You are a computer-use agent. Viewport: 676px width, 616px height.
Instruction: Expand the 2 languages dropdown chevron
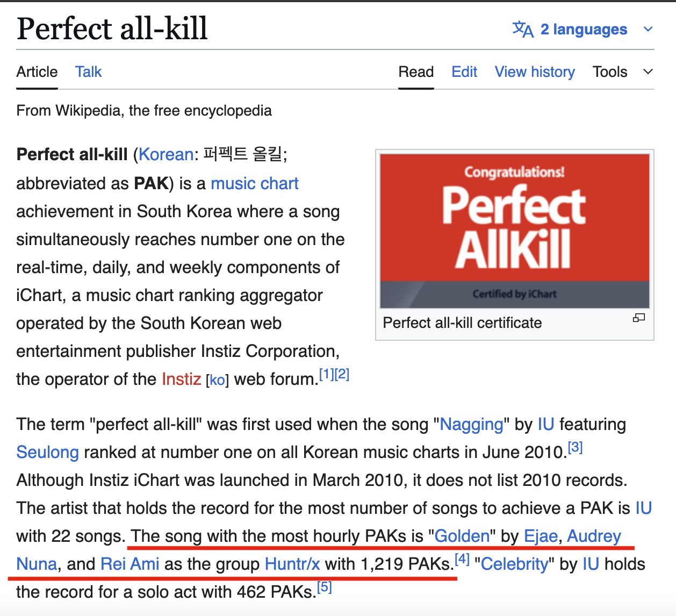tap(648, 29)
